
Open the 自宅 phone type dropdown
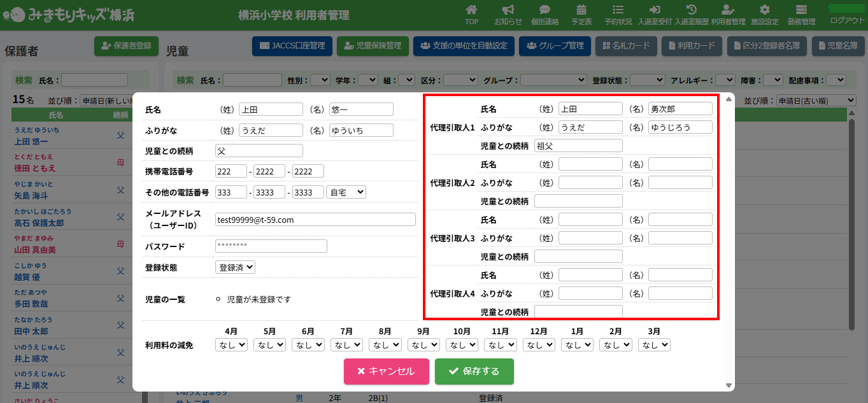(x=346, y=192)
